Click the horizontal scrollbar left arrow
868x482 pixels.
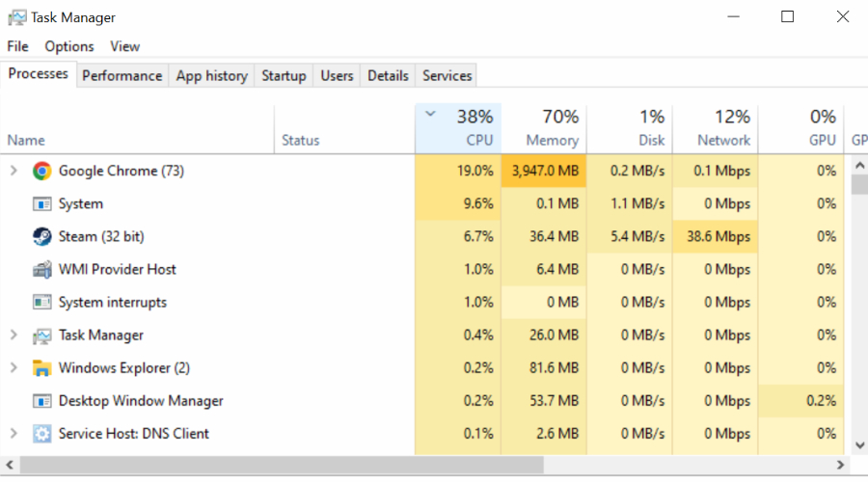tap(10, 465)
